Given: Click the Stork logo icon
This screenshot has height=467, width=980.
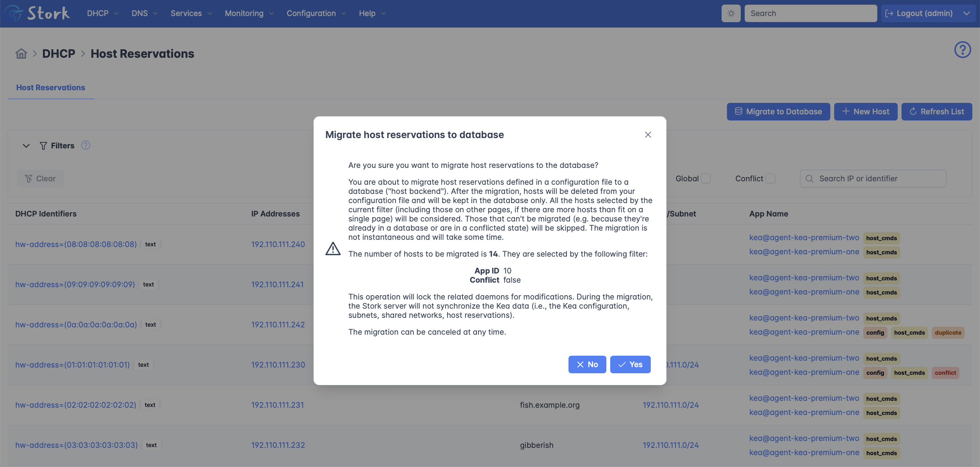Looking at the screenshot, I should click(x=15, y=13).
